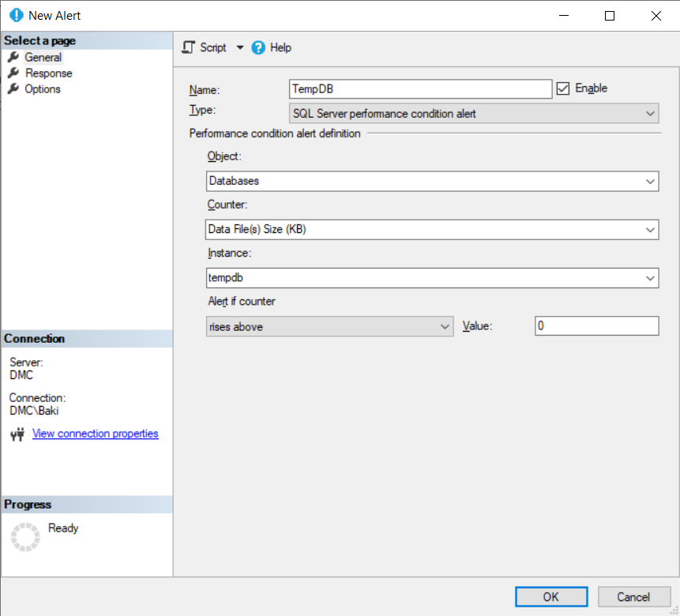This screenshot has width=680, height=616.
Task: Expand the Counter dropdown list
Action: click(x=650, y=230)
